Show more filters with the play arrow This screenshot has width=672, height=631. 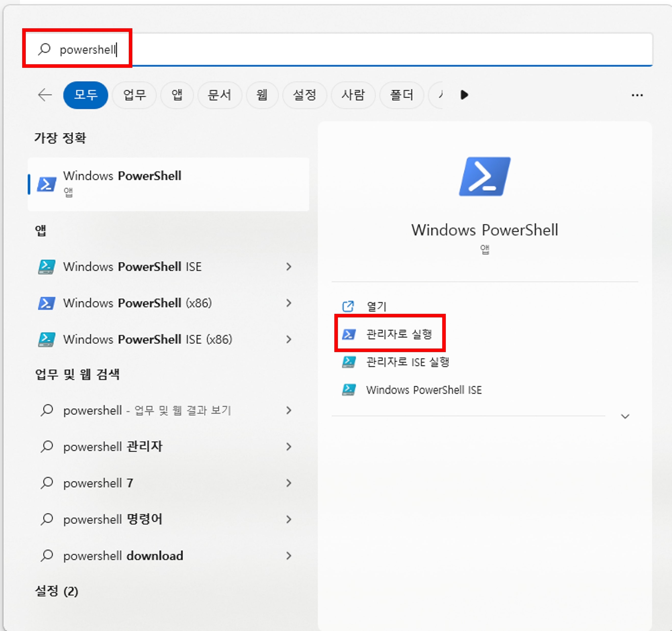464,95
